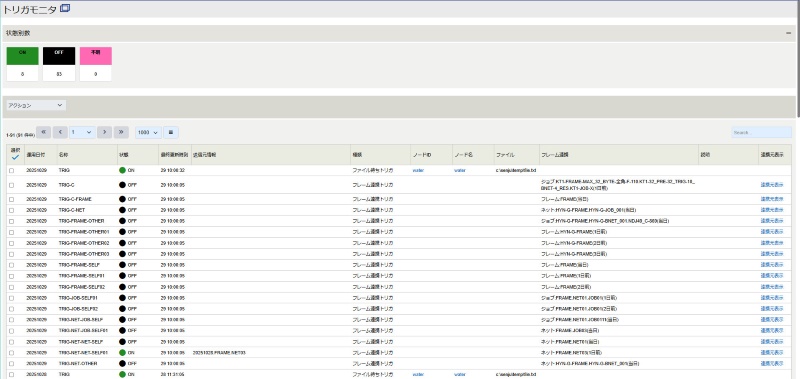Click OFF status dot of TRIG-FRAME-SELF01
Image resolution: width=800 pixels, height=379 pixels.
[122, 275]
